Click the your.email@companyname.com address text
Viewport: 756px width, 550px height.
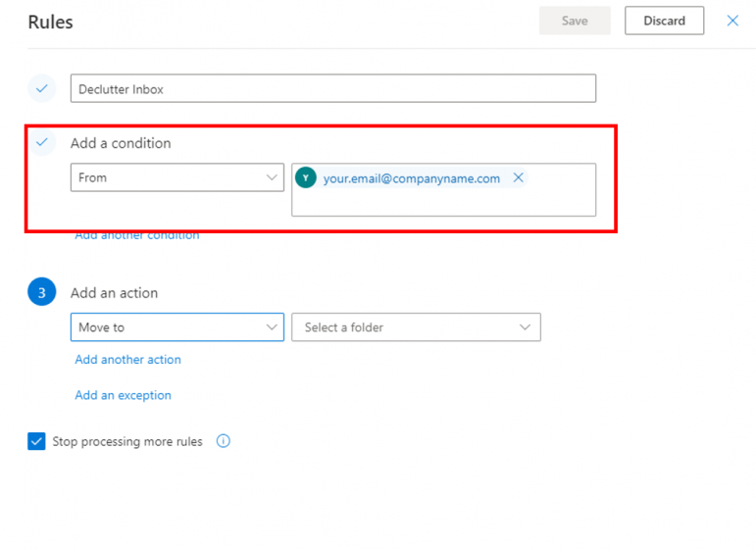412,178
